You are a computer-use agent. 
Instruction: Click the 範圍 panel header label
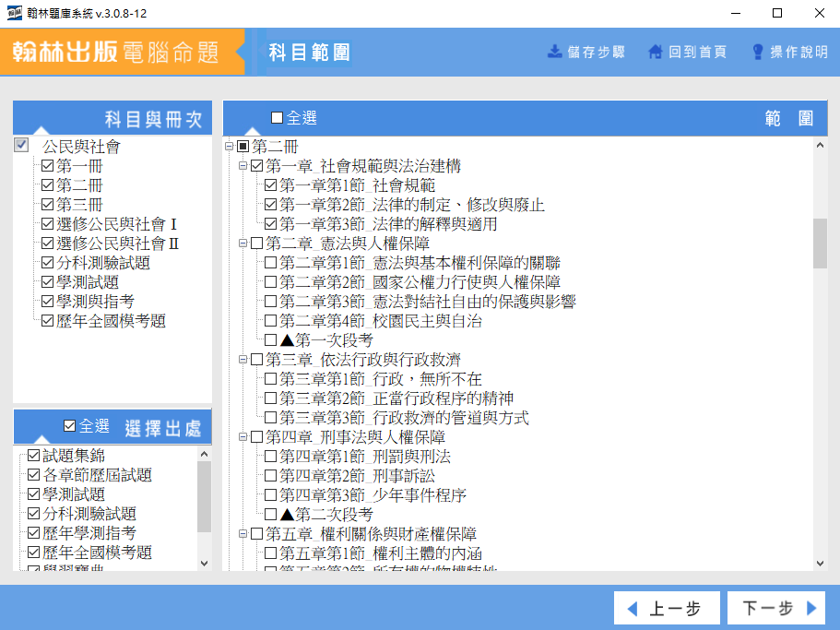point(789,118)
